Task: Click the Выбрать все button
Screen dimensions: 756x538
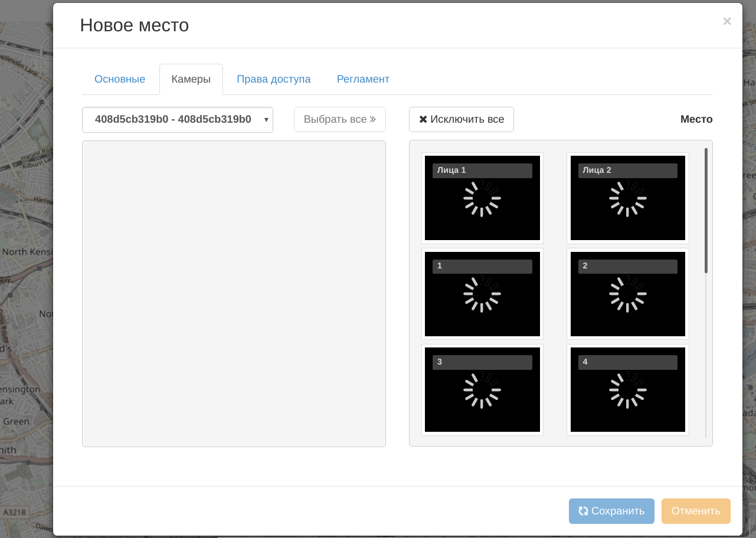Action: pos(340,119)
